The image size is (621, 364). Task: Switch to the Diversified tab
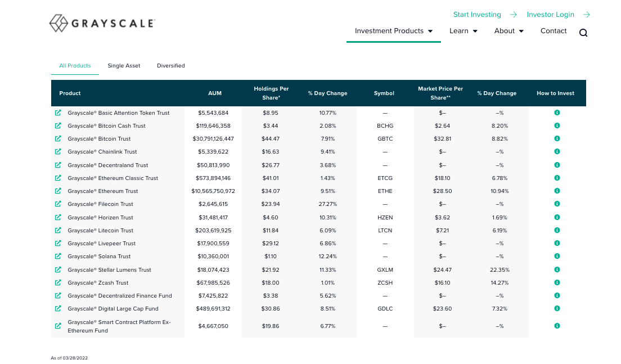(x=170, y=66)
